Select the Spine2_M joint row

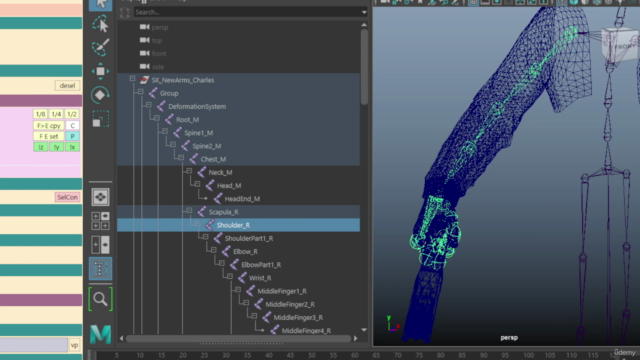point(238,146)
